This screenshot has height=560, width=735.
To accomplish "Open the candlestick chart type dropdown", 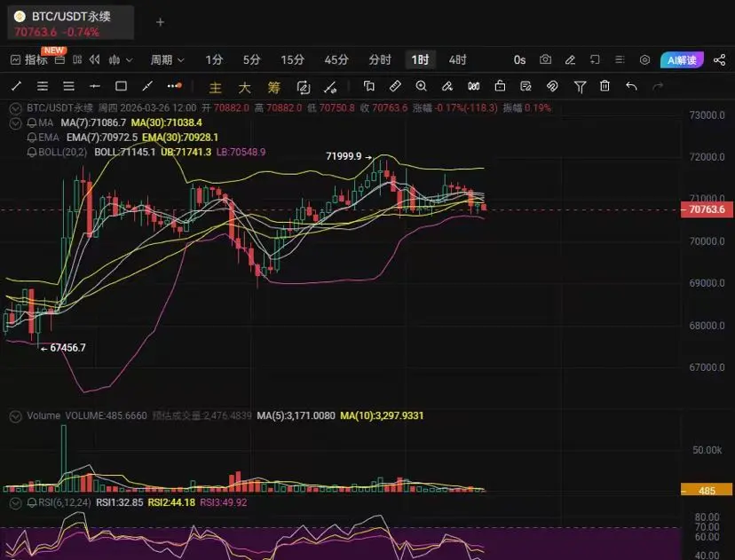I will tap(120, 60).
